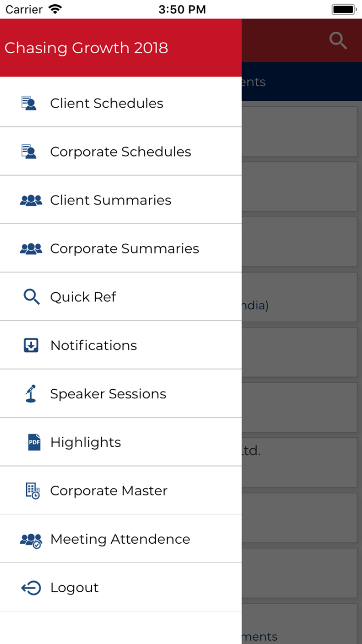Tap the Logout arrow icon

31,588
